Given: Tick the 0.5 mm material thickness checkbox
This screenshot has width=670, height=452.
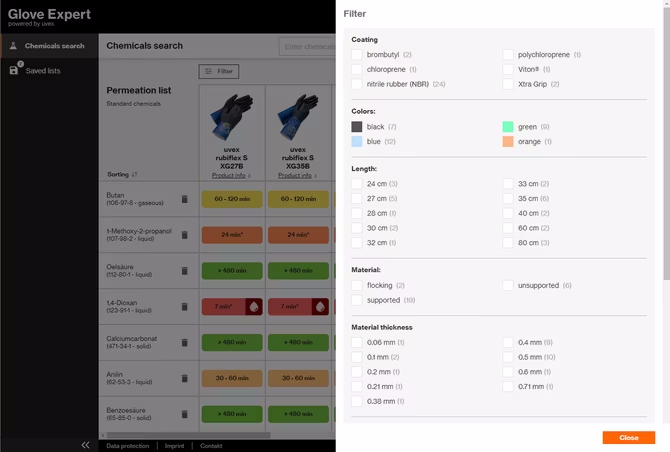Looking at the screenshot, I should (x=509, y=357).
